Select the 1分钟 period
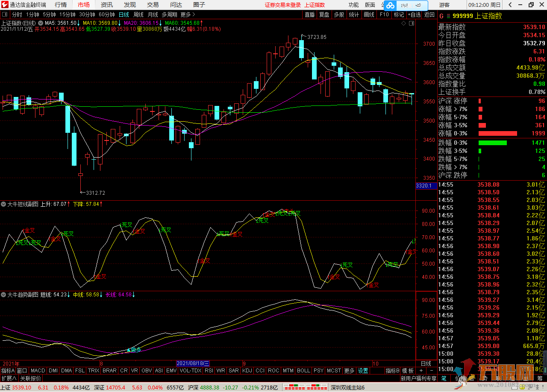Image resolution: width=547 pixels, height=392 pixels. pyautogui.click(x=32, y=15)
